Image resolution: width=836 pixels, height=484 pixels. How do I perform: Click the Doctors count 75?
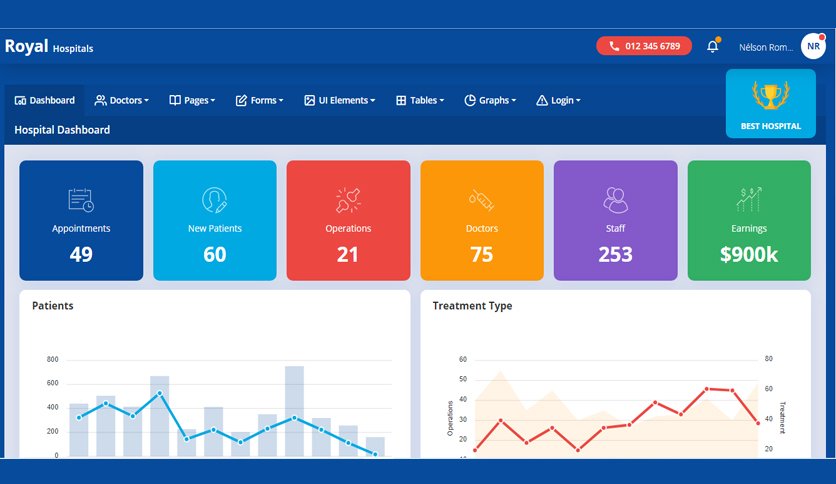481,254
